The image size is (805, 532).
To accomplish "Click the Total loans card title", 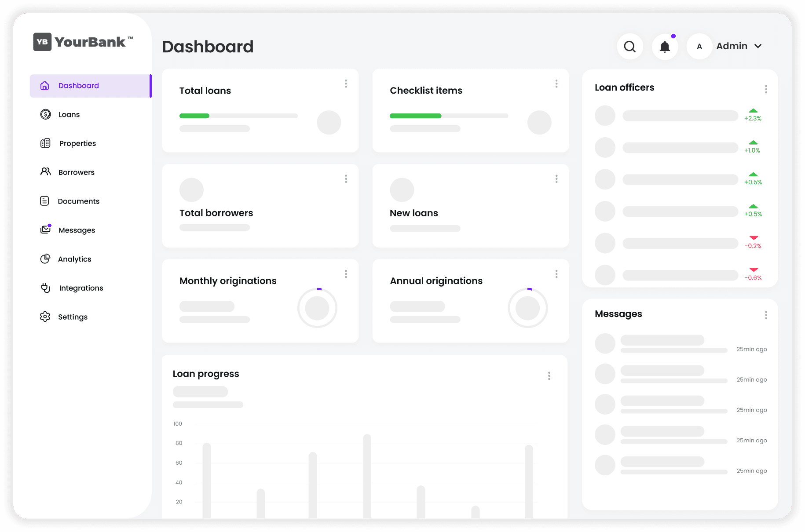I will click(x=205, y=91).
